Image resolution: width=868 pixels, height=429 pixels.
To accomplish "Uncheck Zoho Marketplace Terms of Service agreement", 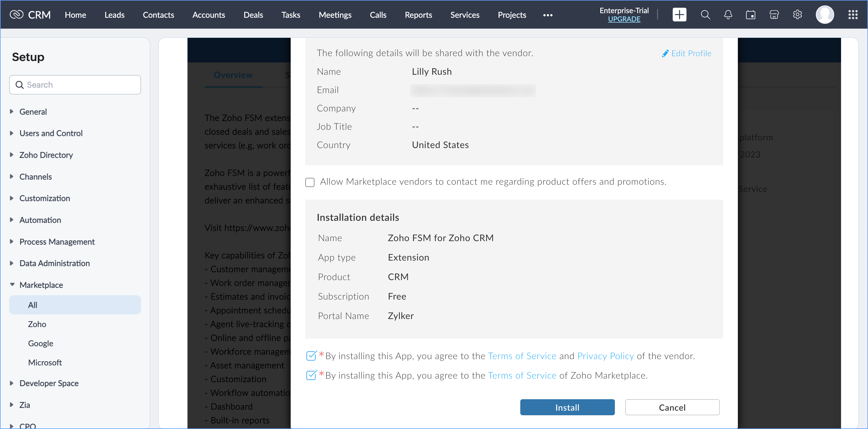I will [311, 375].
